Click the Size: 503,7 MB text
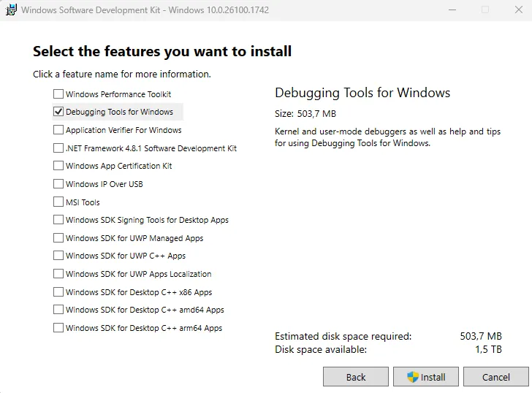The image size is (532, 393). [x=305, y=114]
